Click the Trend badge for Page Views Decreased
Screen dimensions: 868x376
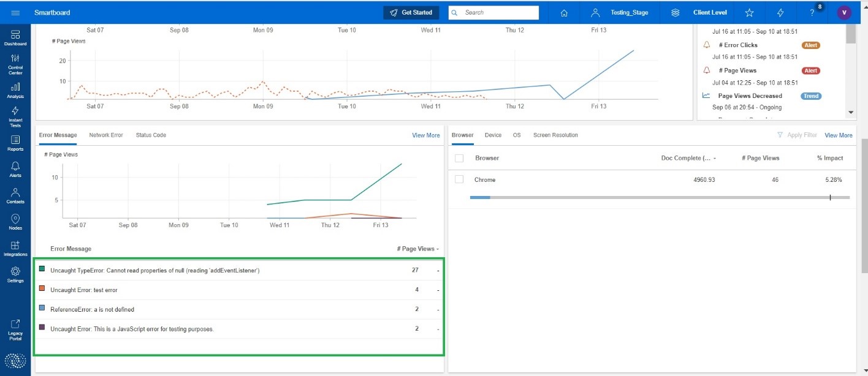coord(811,96)
